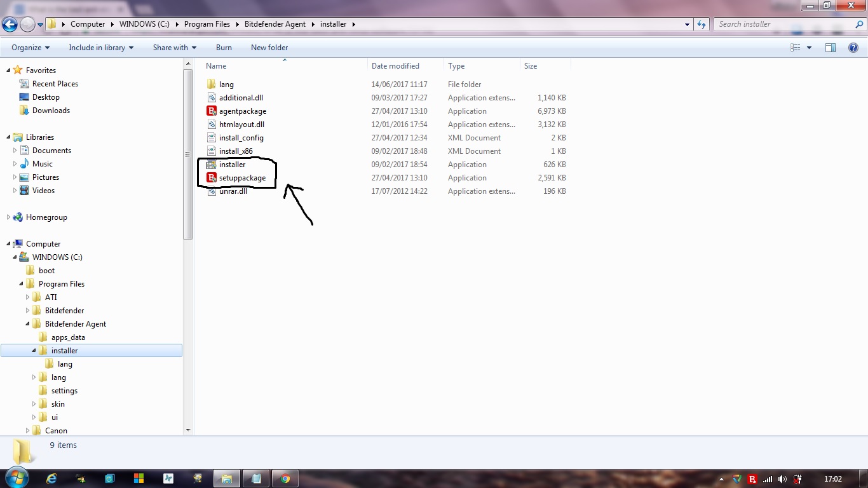Select the apps_data folder in tree
868x488 pixels.
click(68, 337)
